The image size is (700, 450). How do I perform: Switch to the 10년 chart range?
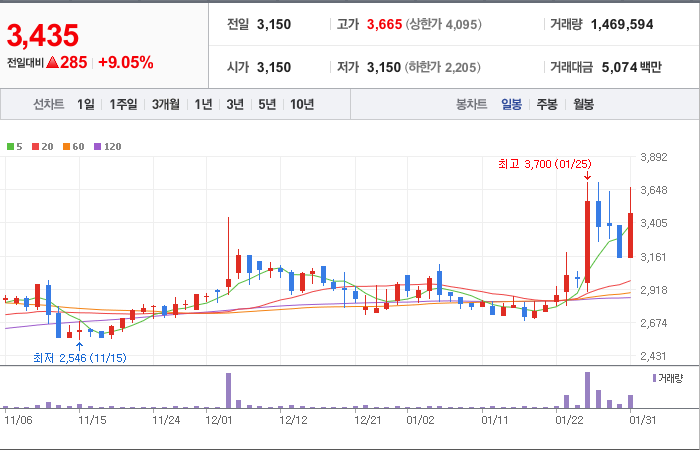point(302,105)
